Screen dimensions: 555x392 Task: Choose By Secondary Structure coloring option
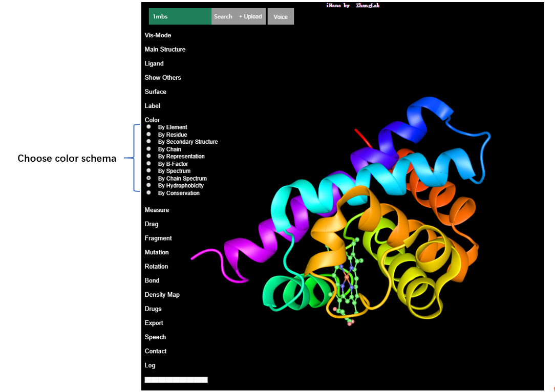pyautogui.click(x=148, y=141)
